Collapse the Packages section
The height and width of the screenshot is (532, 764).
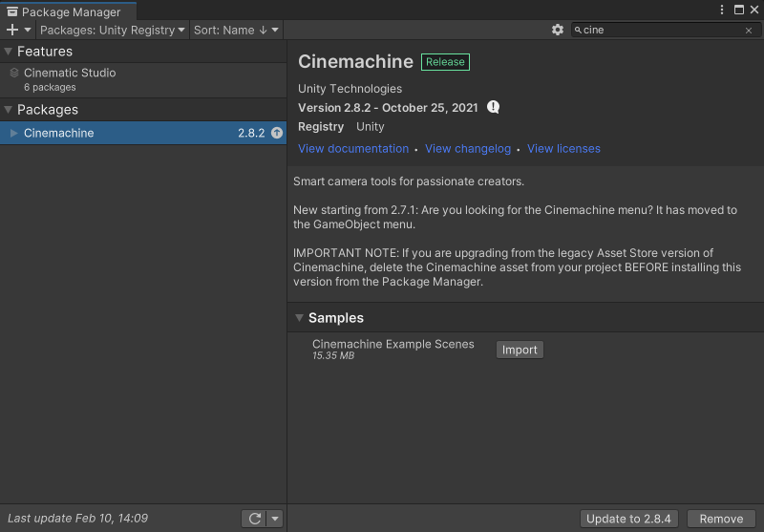click(x=9, y=110)
